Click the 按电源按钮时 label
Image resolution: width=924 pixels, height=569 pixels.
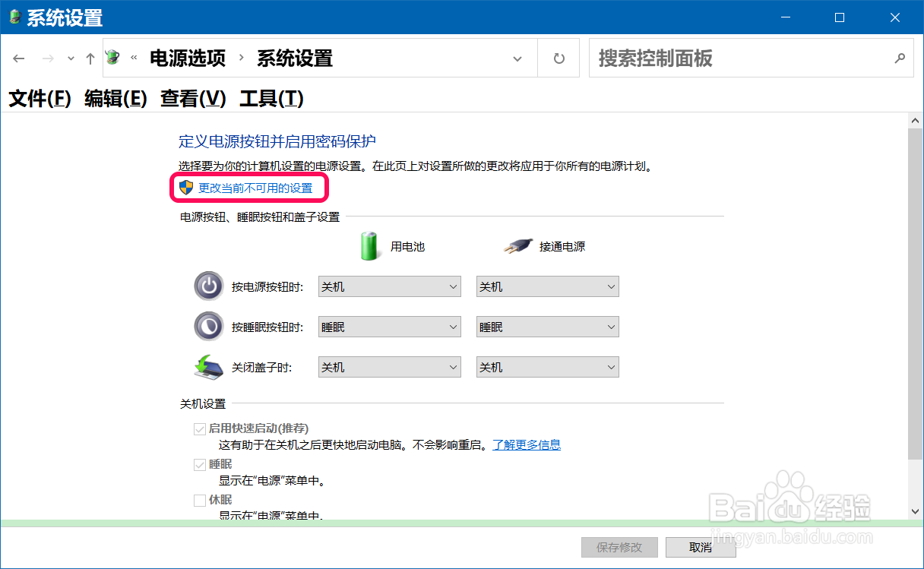coord(267,287)
